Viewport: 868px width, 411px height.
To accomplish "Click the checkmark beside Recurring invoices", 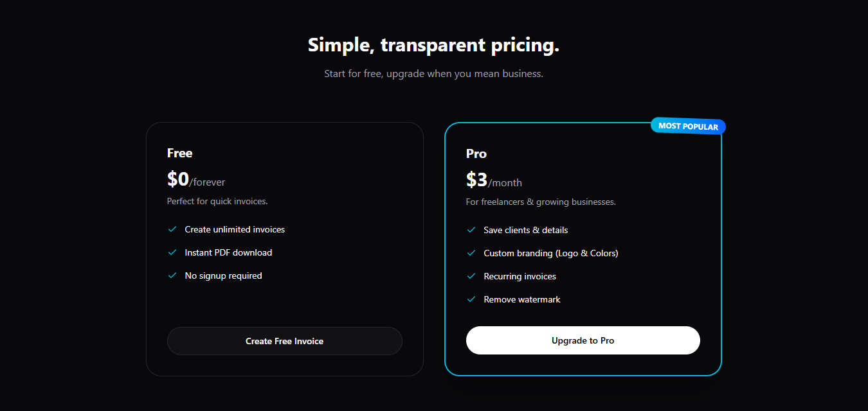I will coord(471,276).
